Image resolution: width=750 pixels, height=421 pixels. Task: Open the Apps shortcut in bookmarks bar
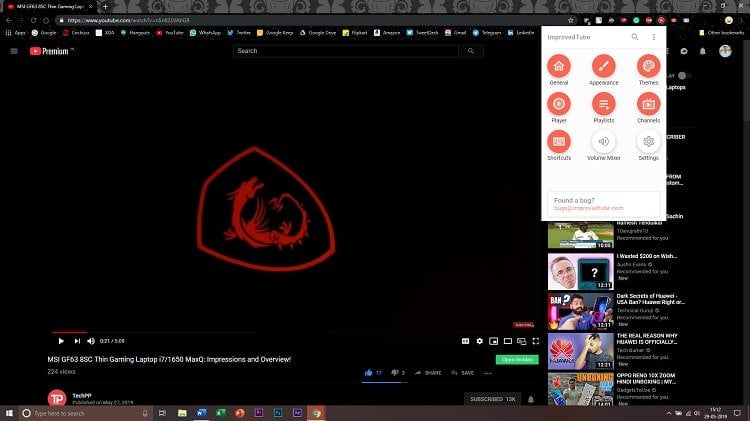[x=15, y=33]
